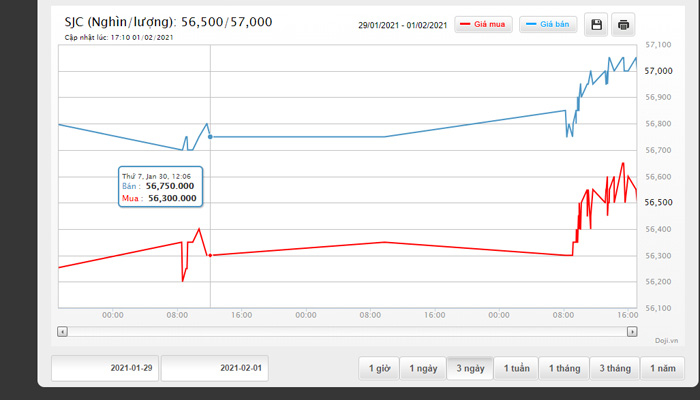Select the '3 ngày' time range
The width and height of the screenshot is (700, 400).
coord(470,368)
